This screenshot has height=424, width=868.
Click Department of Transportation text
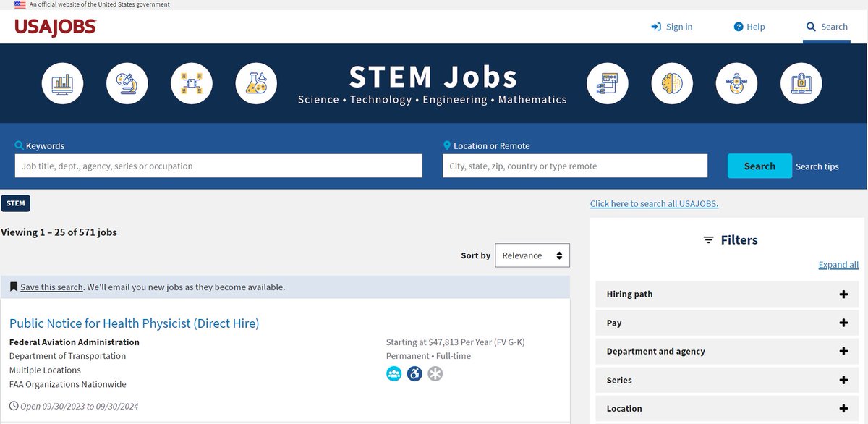click(67, 356)
